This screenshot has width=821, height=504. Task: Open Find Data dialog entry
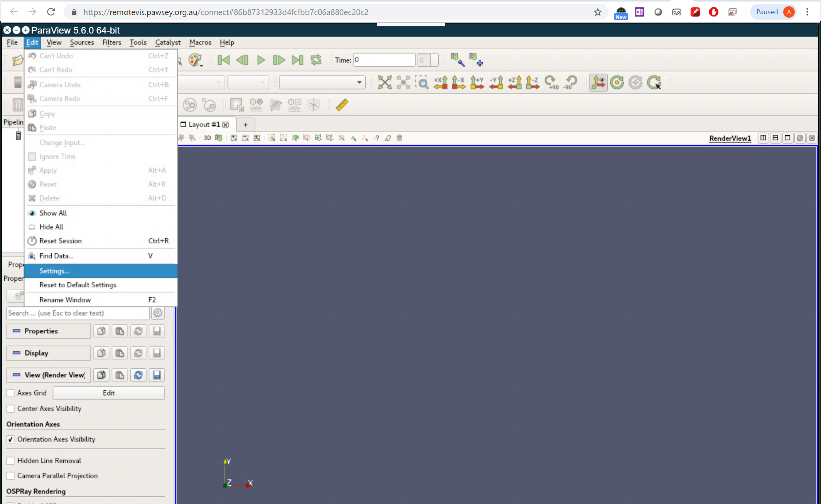[x=100, y=256]
